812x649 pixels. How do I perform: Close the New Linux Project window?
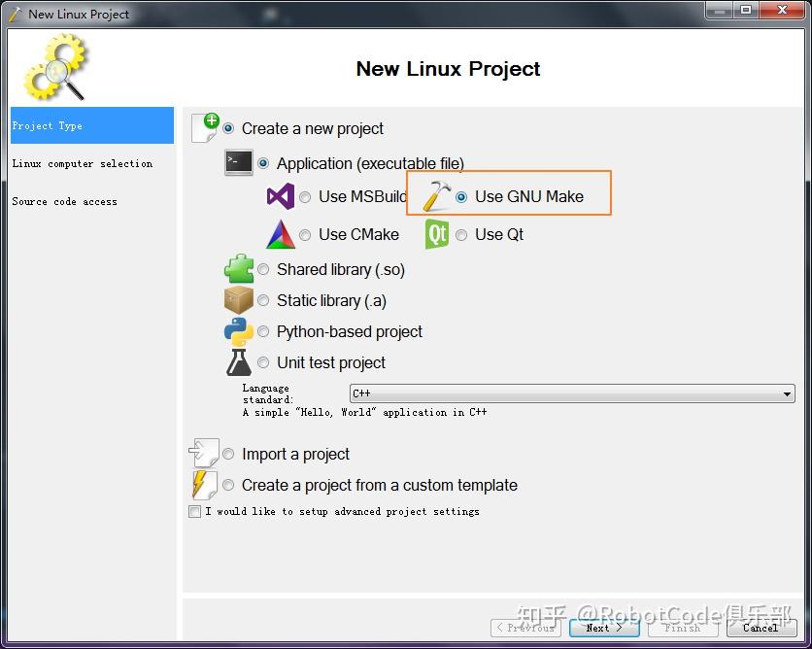click(783, 10)
